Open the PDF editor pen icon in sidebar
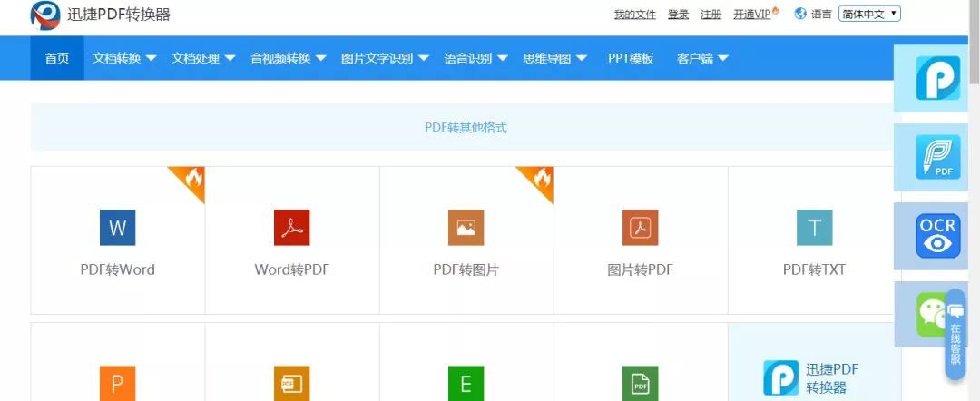This screenshot has width=980, height=401. tap(938, 157)
